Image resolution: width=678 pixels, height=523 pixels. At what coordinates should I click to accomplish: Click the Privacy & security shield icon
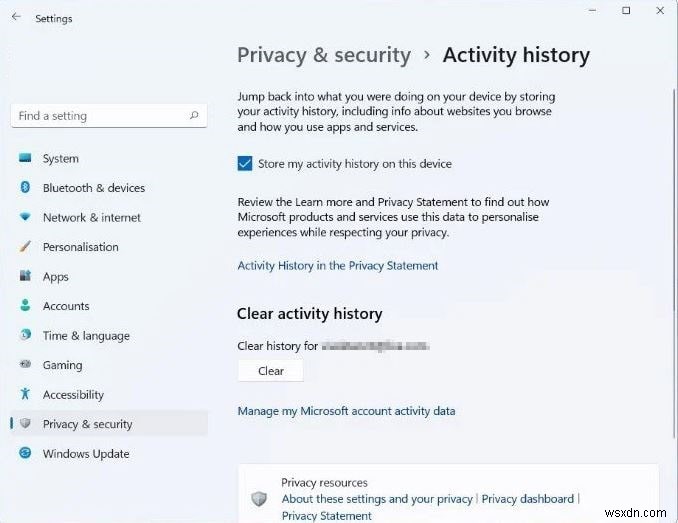click(25, 424)
